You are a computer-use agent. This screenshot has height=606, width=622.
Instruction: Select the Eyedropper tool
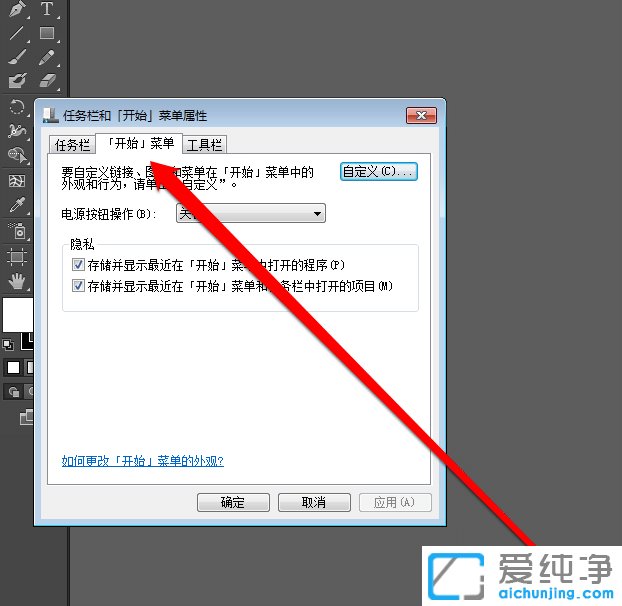coord(17,205)
